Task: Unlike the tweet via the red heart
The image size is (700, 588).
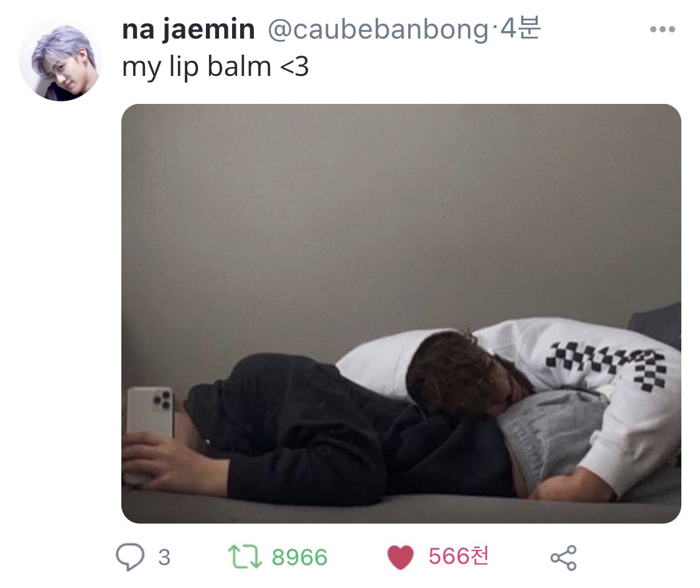Action: [401, 557]
